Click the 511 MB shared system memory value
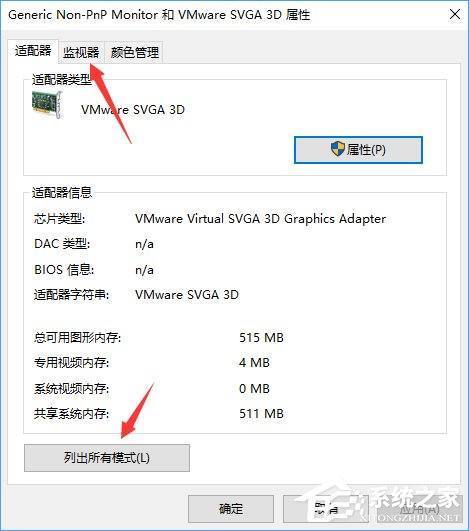469x531 pixels. [261, 413]
